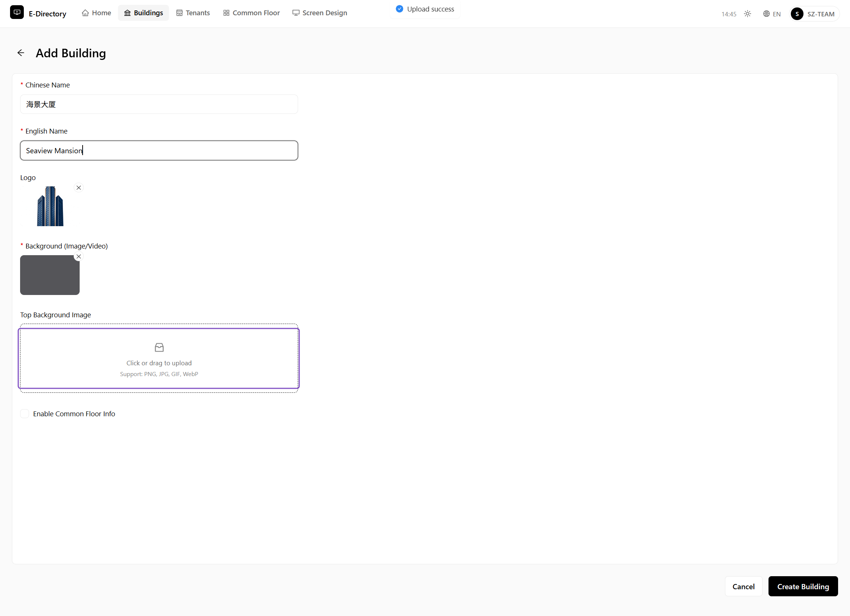Open the Screen Design page
This screenshot has height=616, width=850.
tap(320, 13)
